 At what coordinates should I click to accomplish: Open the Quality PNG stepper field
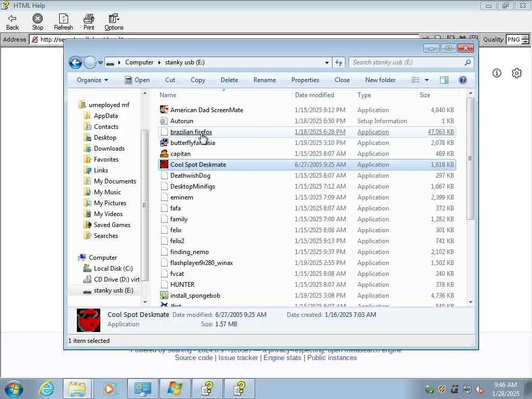point(517,39)
